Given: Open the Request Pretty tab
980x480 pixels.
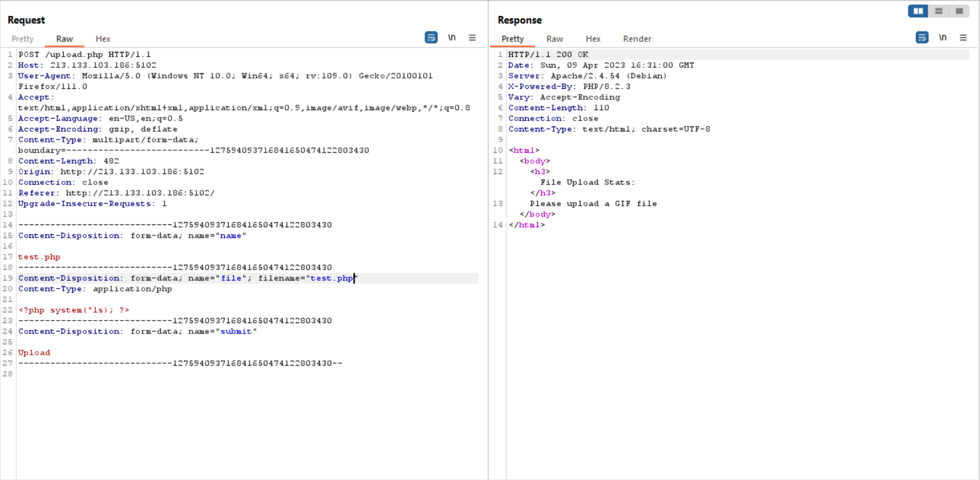Looking at the screenshot, I should tap(22, 39).
